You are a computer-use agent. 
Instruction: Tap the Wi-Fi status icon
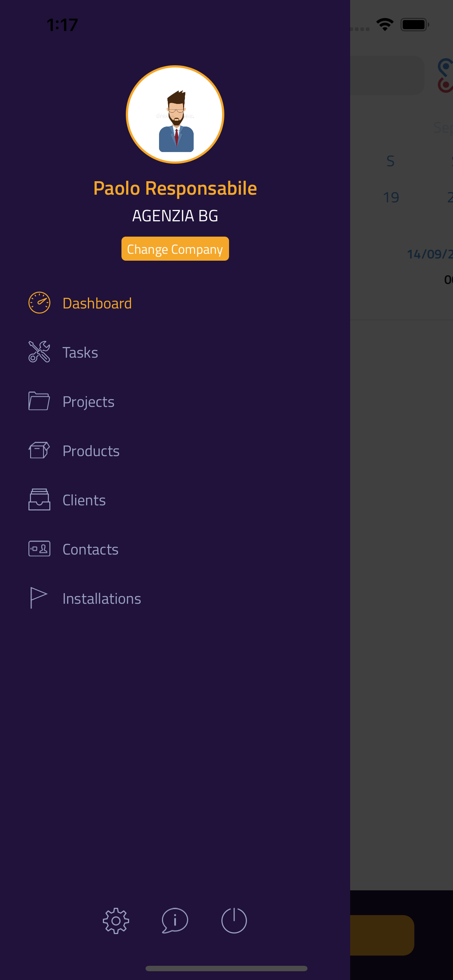click(x=385, y=25)
